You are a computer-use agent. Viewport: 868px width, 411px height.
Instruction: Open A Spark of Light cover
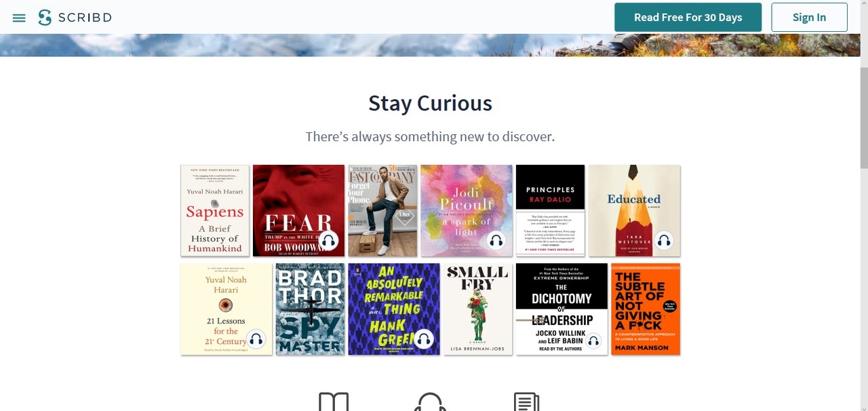[x=467, y=210]
